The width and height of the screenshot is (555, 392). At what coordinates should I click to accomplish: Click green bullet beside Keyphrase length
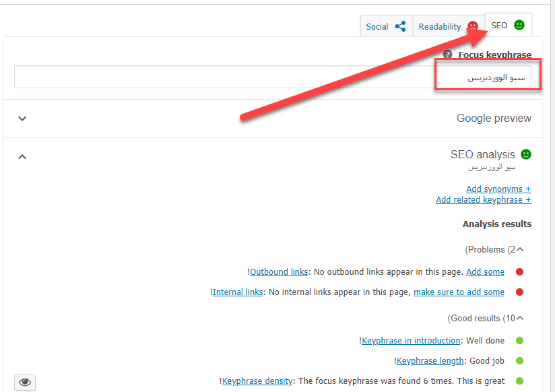click(x=519, y=361)
